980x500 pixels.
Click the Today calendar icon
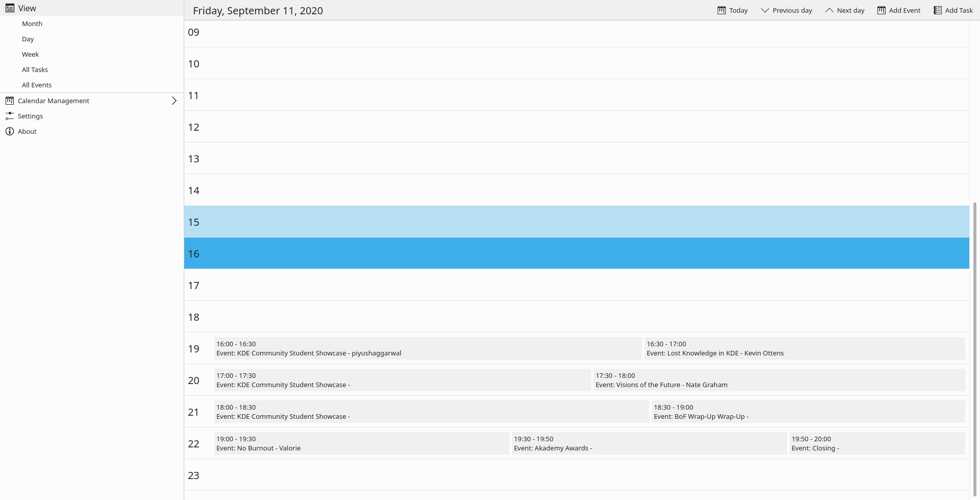[x=721, y=10]
